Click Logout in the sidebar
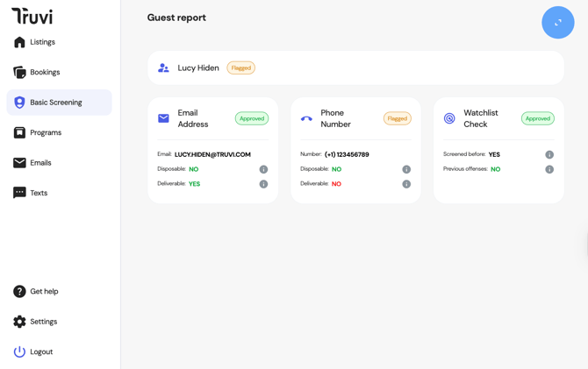The width and height of the screenshot is (588, 369). [x=60, y=351]
